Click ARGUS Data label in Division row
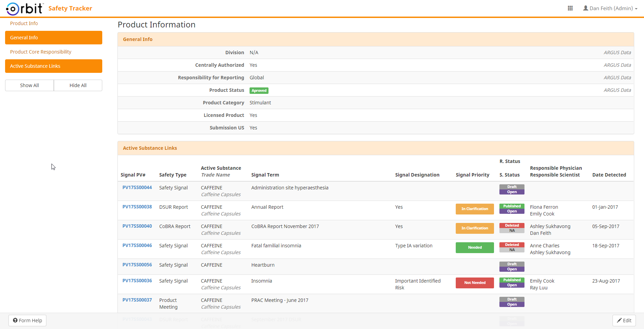 (x=617, y=53)
